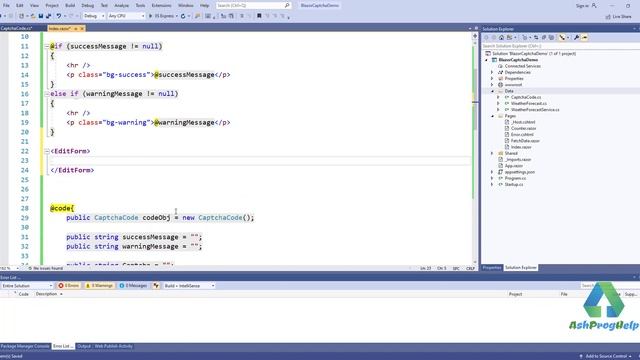Click the Save All icon
The width and height of the screenshot is (640, 360).
coord(48,16)
